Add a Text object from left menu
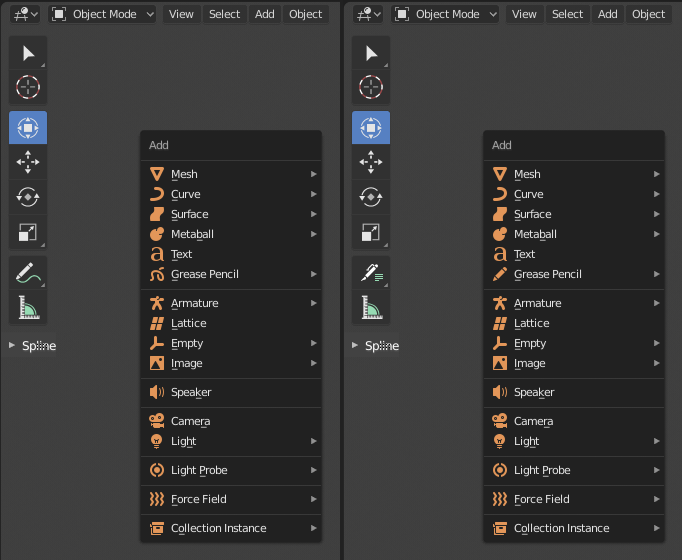Screen dimensions: 682x560 (231, 254)
